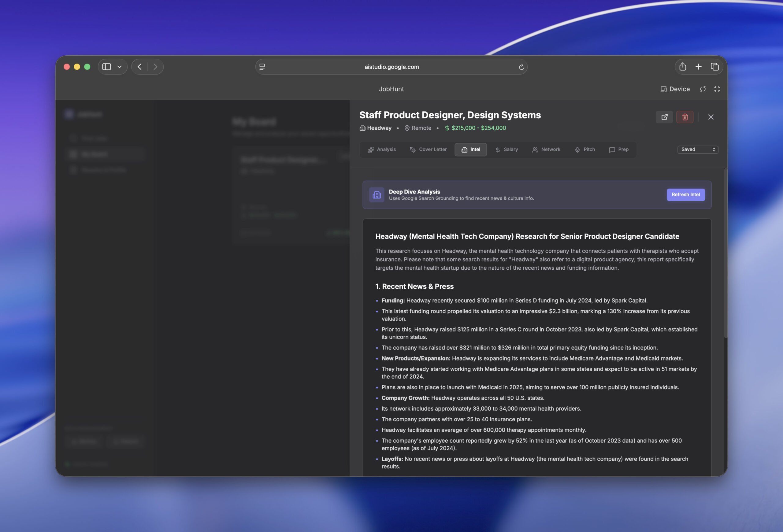Open the Saved status dropdown
783x532 pixels.
(697, 150)
